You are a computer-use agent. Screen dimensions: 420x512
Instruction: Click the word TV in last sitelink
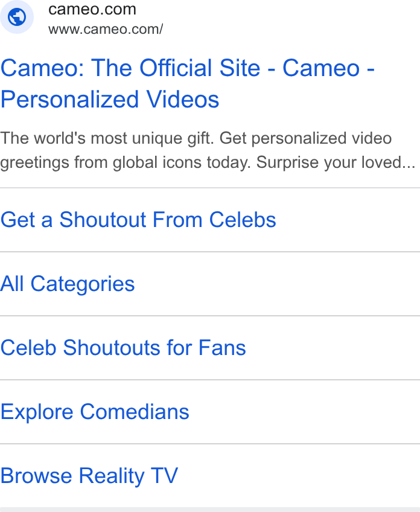[x=165, y=475]
